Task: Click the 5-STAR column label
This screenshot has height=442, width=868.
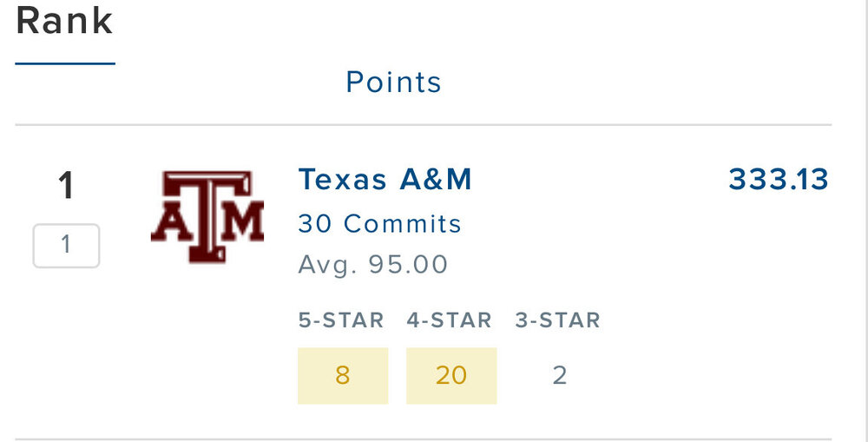Action: pyautogui.click(x=341, y=320)
